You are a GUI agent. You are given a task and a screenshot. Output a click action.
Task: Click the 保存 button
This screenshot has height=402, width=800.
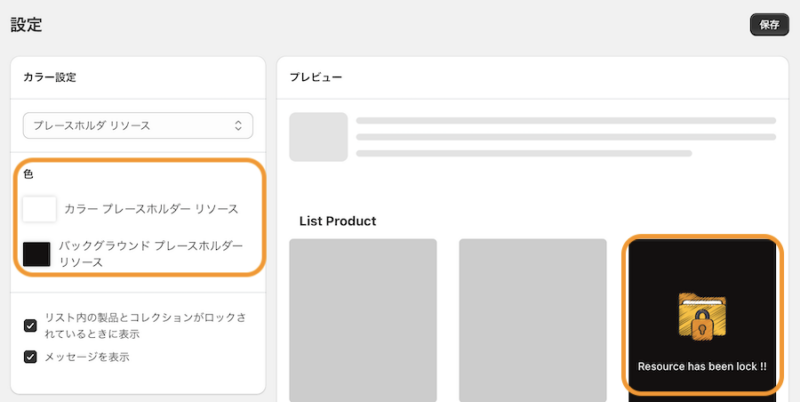pyautogui.click(x=769, y=24)
